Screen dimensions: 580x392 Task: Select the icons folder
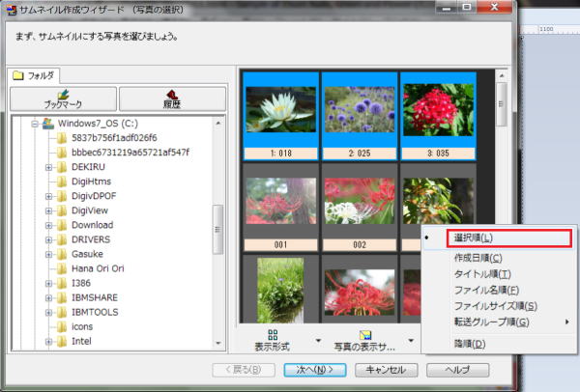point(82,326)
